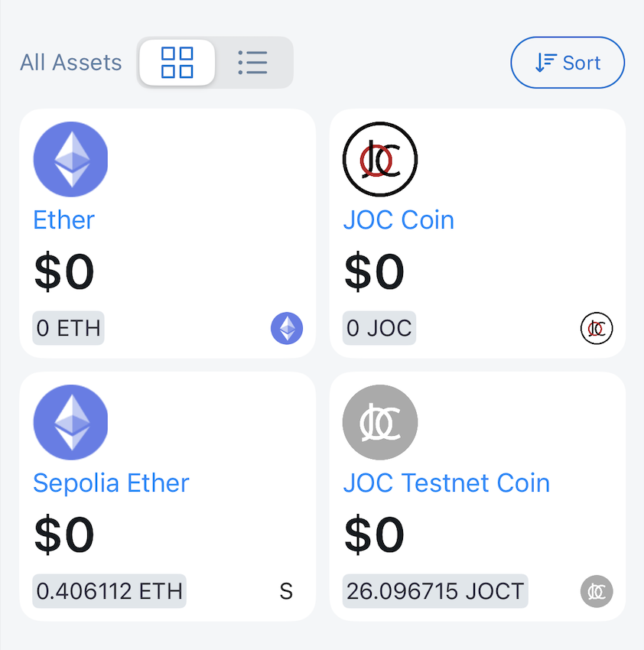
Task: Switch to grid view layout
Action: 177,63
